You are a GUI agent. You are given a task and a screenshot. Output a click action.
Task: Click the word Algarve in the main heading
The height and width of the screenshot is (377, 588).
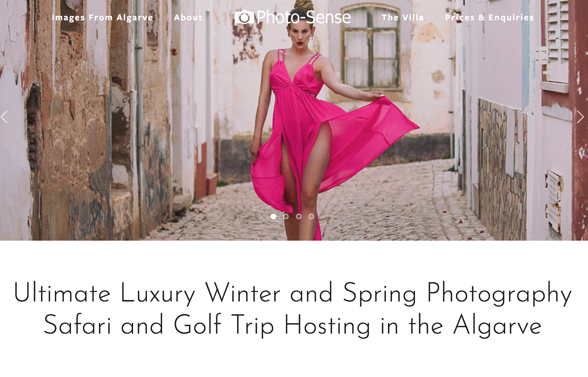(x=497, y=325)
